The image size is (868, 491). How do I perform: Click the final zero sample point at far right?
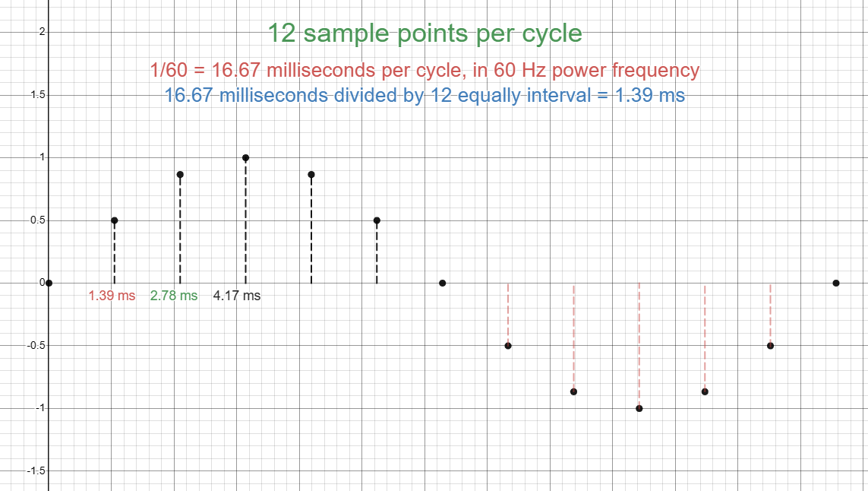[835, 283]
